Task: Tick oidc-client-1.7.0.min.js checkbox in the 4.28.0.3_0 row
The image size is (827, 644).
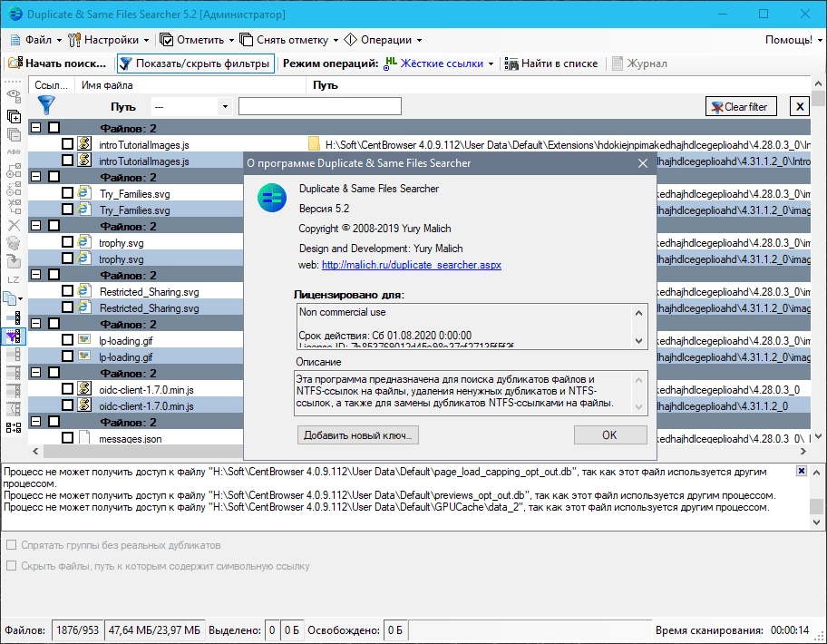Action: [67, 389]
